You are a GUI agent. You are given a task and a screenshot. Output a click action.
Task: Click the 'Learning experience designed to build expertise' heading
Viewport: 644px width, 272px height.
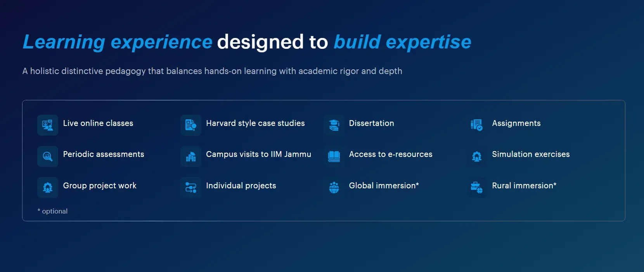pyautogui.click(x=247, y=42)
